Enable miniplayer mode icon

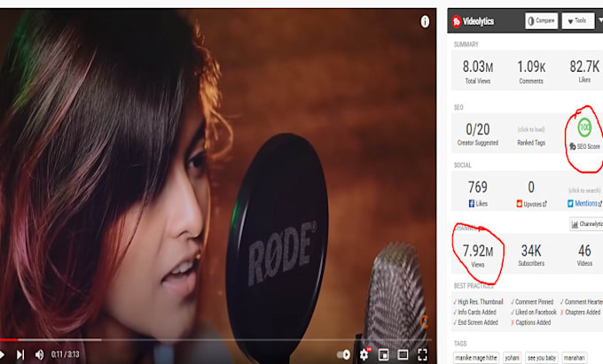point(383,354)
